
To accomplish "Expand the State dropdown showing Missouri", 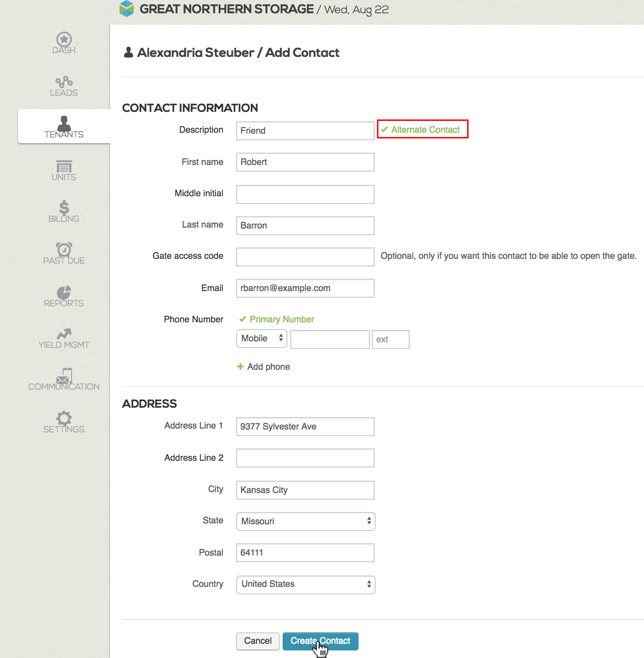I will click(x=305, y=521).
